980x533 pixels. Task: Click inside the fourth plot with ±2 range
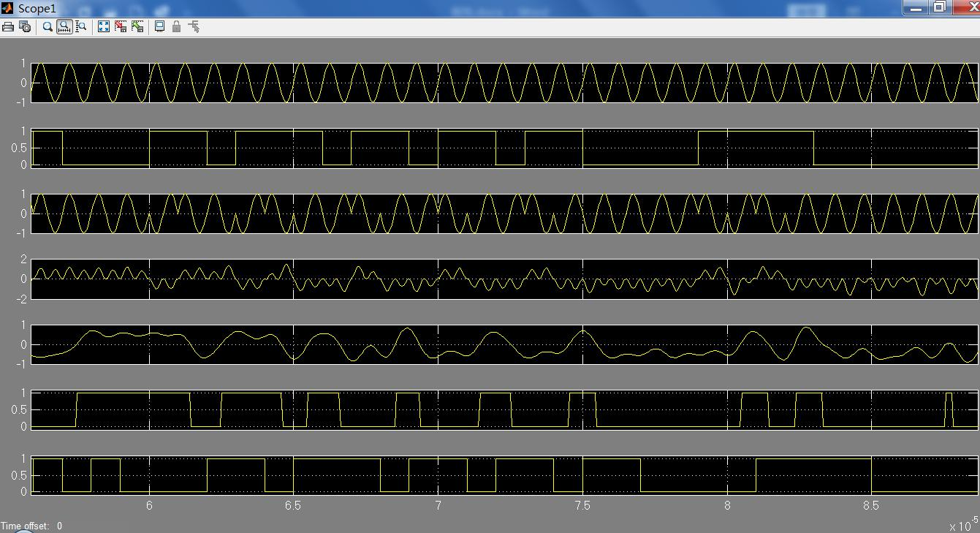pos(505,279)
